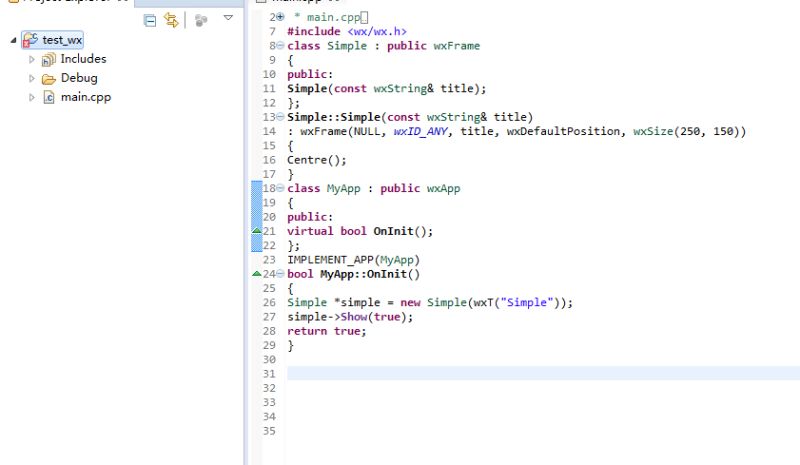This screenshot has width=800, height=465.
Task: Click the return true; statement
Action: (327, 331)
